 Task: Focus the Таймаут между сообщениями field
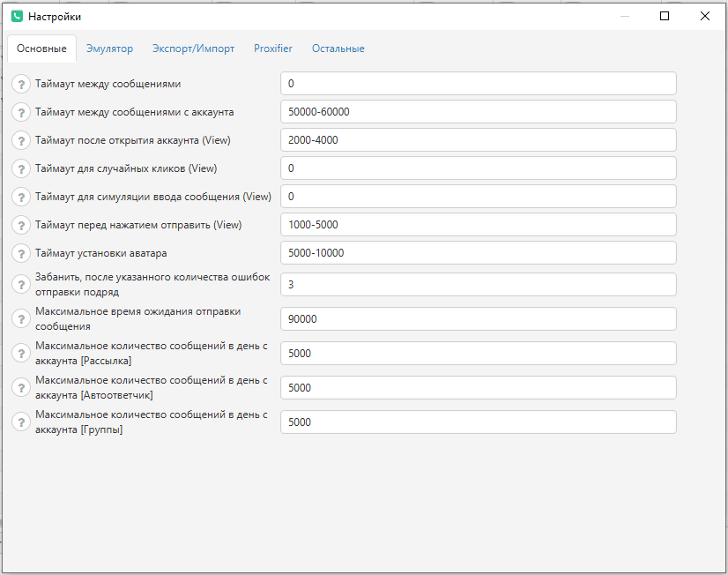pos(479,84)
